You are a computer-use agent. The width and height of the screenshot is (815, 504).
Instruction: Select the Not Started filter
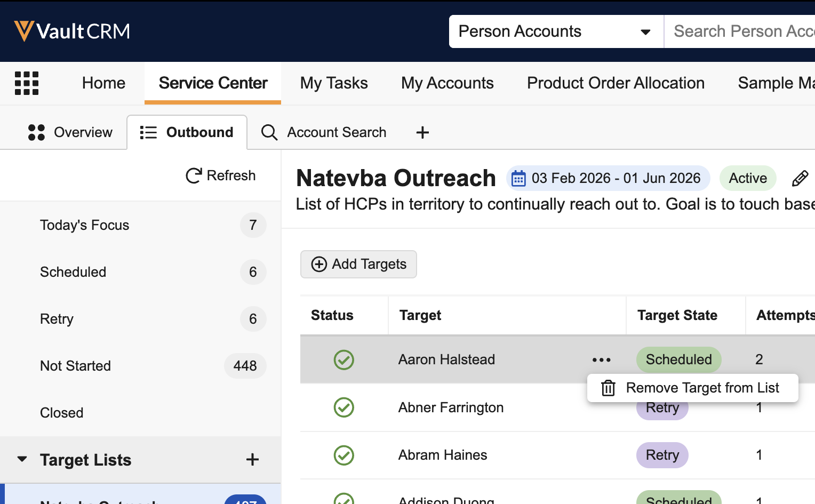click(76, 366)
